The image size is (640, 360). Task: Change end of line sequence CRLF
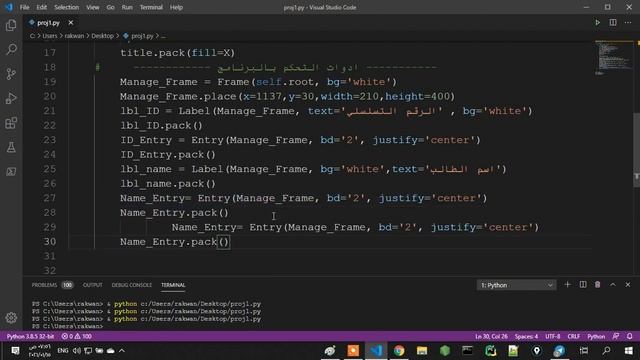pyautogui.click(x=573, y=336)
